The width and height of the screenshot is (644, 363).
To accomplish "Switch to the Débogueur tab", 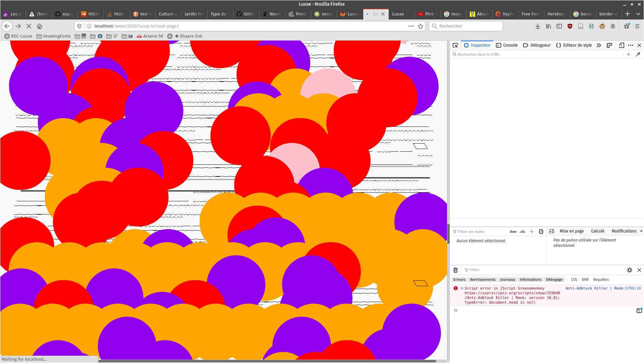I will point(537,45).
